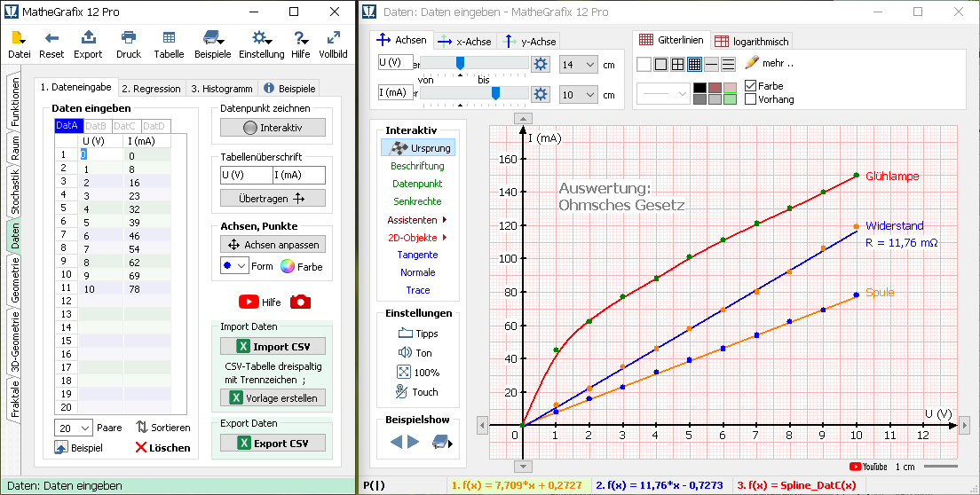
Task: Open the Beispielshow book menu icon
Action: click(x=442, y=442)
